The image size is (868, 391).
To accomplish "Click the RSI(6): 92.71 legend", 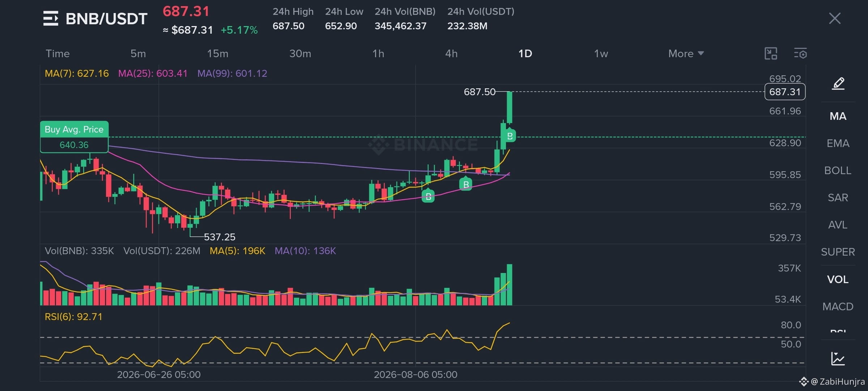I will click(x=73, y=317).
